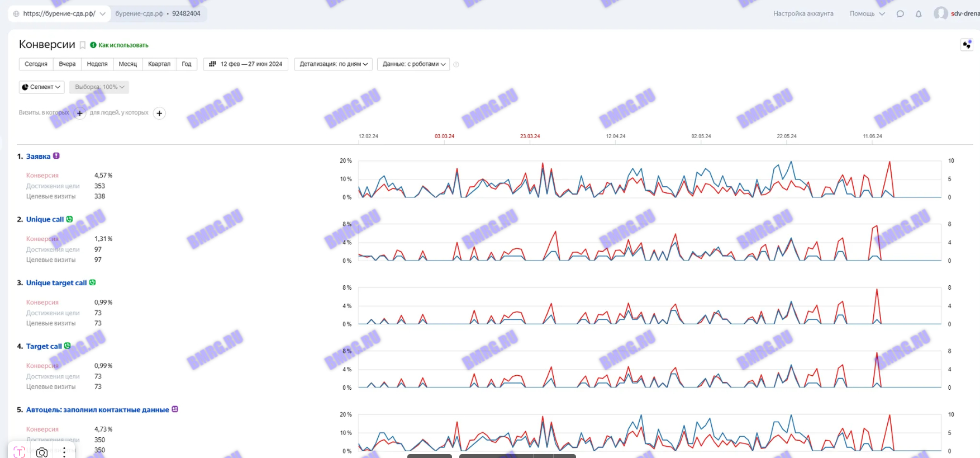Open the Помощь menu
The image size is (980, 458).
[x=867, y=14]
